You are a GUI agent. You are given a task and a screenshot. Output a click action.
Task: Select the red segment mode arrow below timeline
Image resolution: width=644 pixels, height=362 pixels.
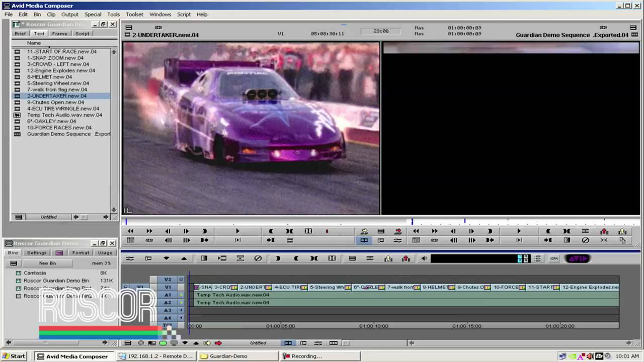[x=218, y=343]
